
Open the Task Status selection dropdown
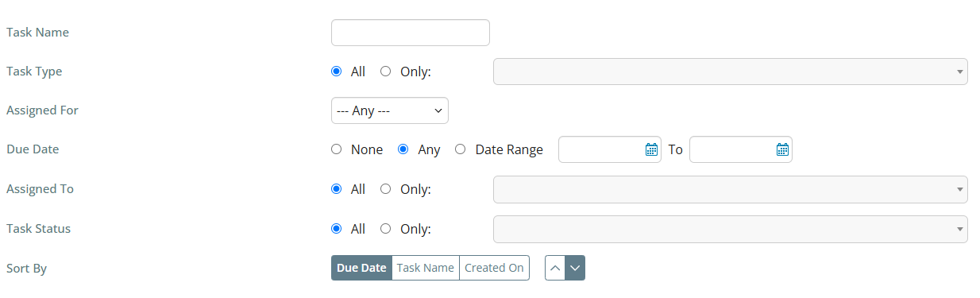pyautogui.click(x=731, y=229)
